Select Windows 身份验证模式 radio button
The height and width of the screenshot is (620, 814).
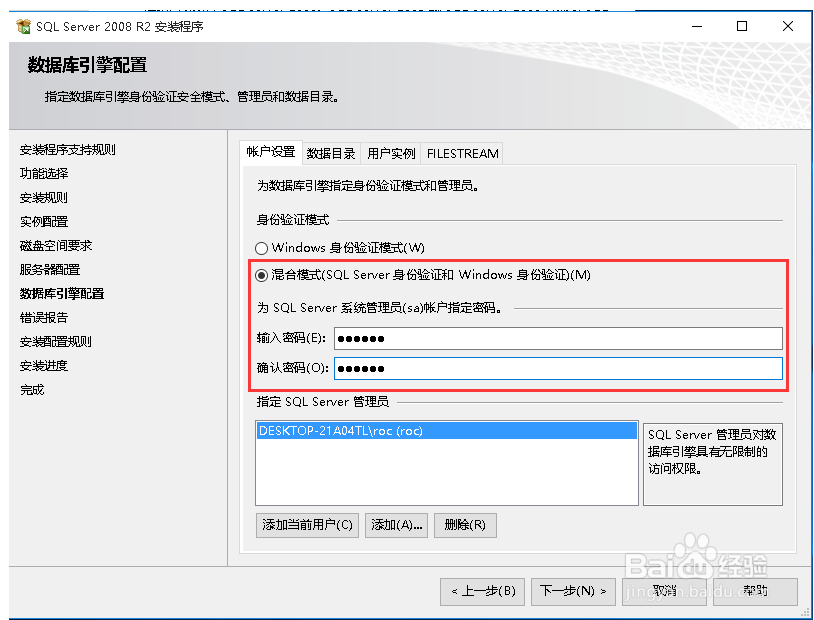pos(261,247)
